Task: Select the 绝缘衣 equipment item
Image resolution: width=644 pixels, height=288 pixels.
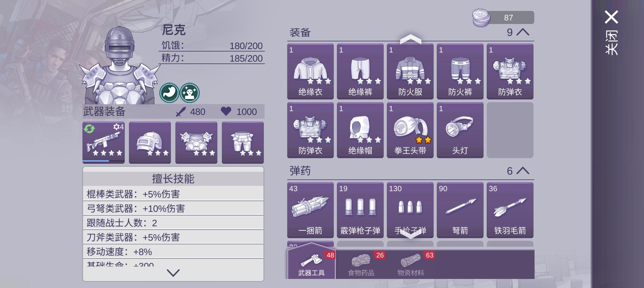Action: [x=310, y=71]
